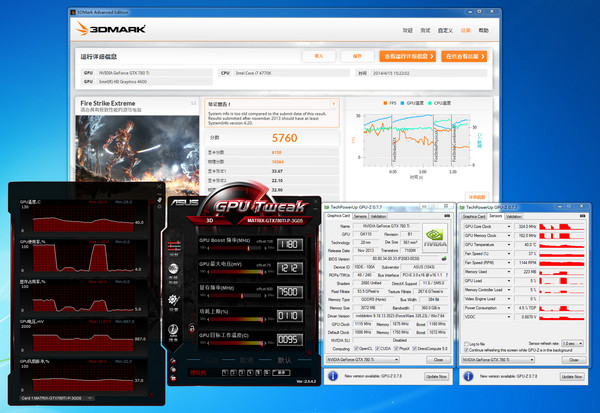This screenshot has width=600, height=413.
Task: Click Update Now under GPU-Z Graphics Card window
Action: (x=437, y=377)
